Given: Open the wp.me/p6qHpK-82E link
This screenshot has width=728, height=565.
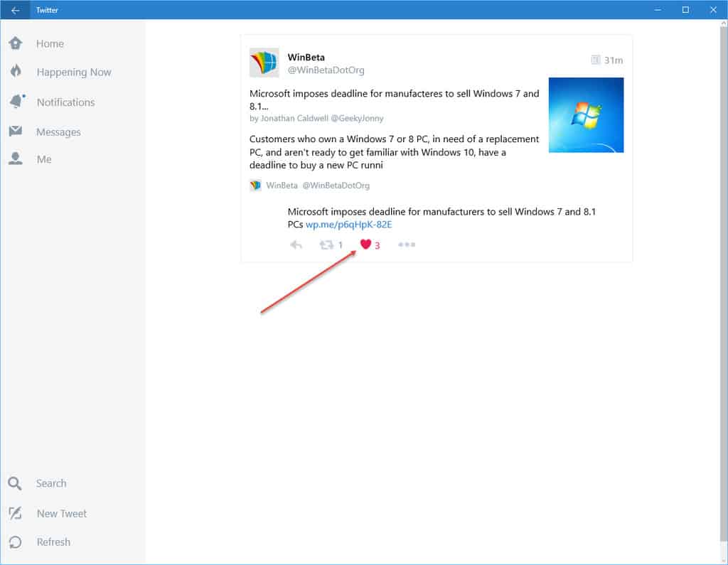Looking at the screenshot, I should pos(348,225).
